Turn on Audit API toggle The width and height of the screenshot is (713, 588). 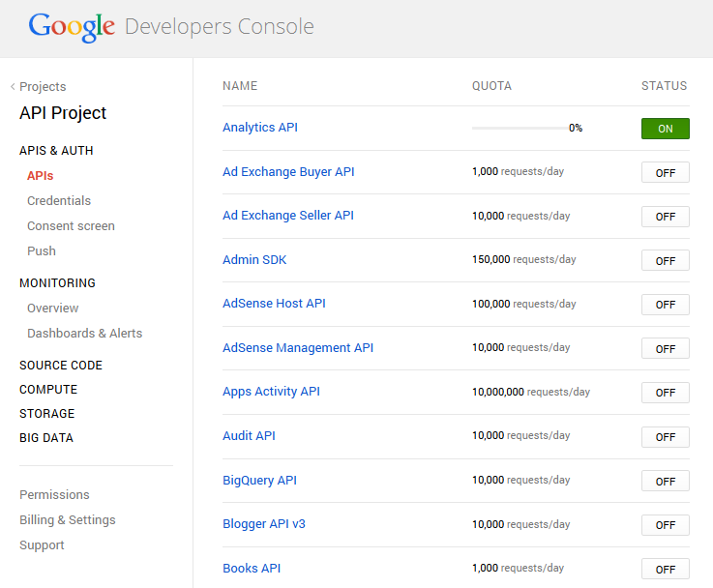point(666,437)
